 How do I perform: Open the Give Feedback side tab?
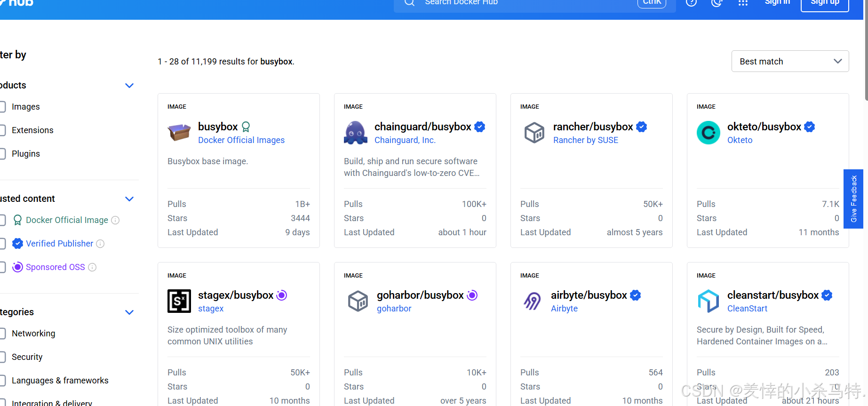click(x=853, y=199)
